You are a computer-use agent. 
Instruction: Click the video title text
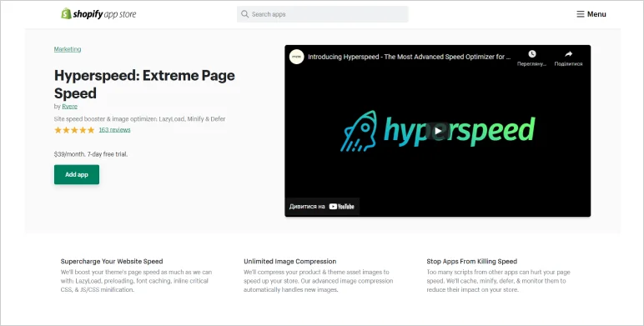(x=409, y=57)
